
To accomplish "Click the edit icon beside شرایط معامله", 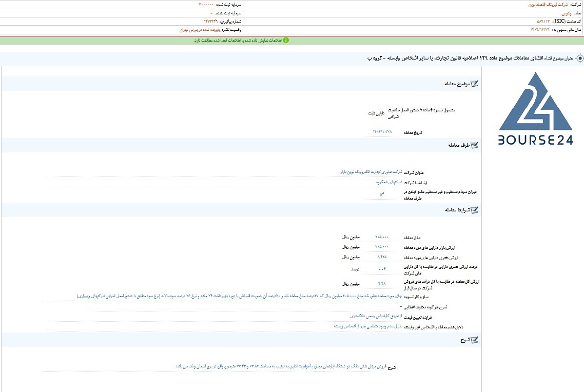I will pyautogui.click(x=475, y=210).
